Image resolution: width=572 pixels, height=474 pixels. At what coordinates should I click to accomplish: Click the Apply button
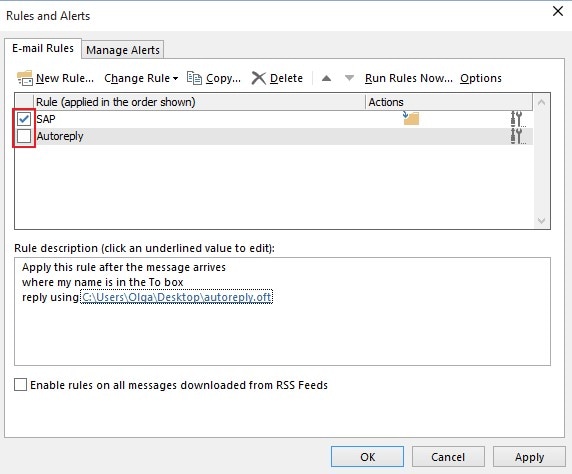[x=529, y=456]
